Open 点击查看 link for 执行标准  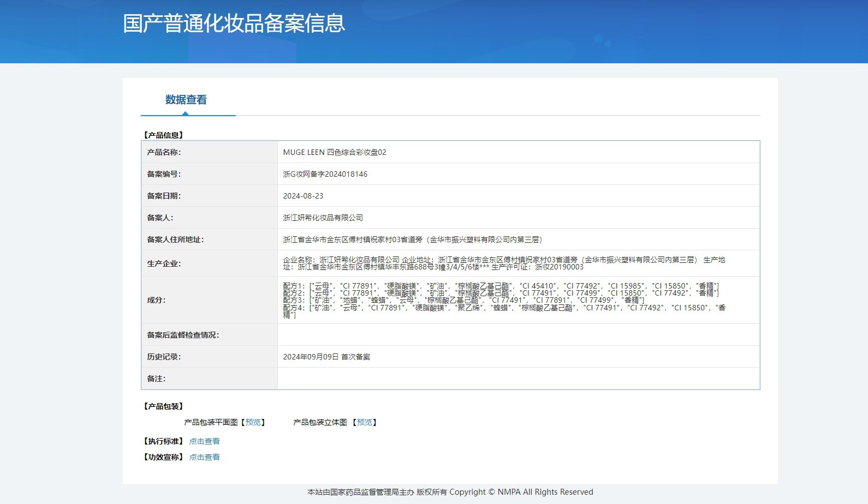[x=205, y=441]
